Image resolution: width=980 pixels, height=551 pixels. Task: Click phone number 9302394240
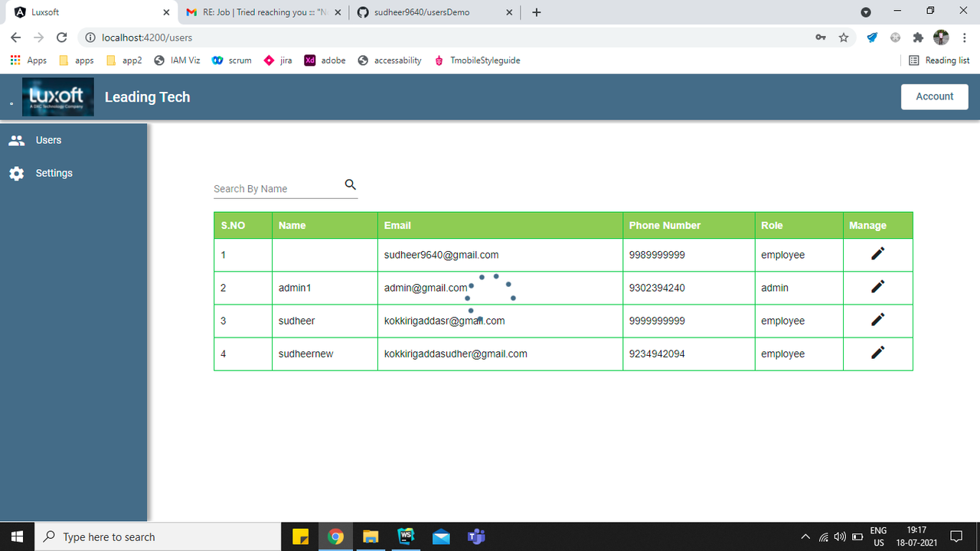[657, 288]
